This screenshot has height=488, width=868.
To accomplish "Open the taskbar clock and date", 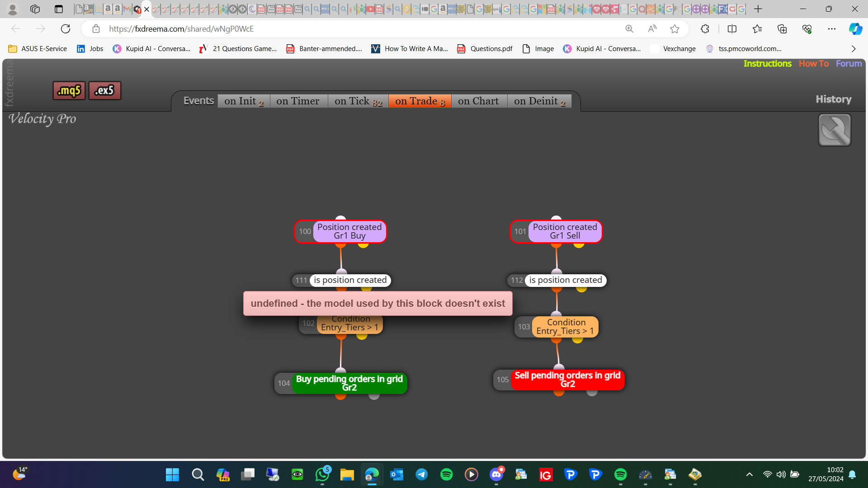I will click(x=826, y=474).
